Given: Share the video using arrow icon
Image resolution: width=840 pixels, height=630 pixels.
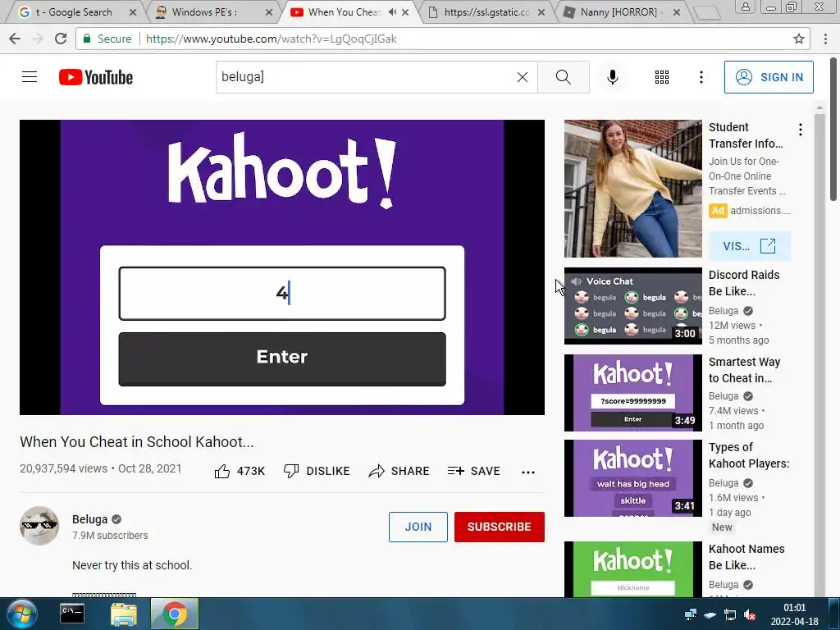Looking at the screenshot, I should pyautogui.click(x=376, y=471).
